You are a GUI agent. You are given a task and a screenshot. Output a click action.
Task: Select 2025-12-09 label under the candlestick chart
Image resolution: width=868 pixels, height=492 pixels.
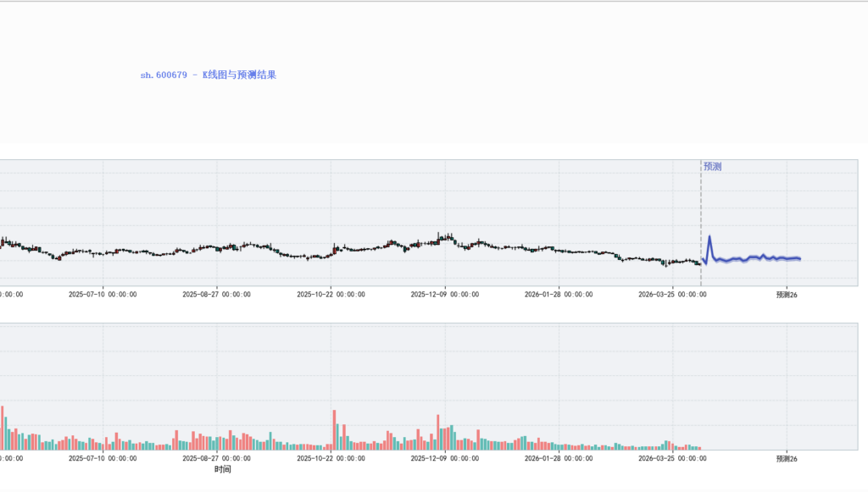(444, 295)
